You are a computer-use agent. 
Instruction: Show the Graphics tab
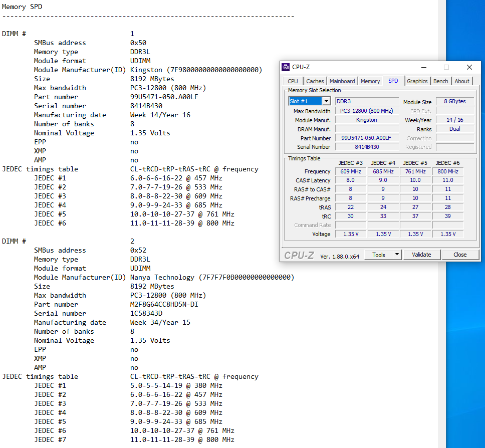tap(417, 81)
